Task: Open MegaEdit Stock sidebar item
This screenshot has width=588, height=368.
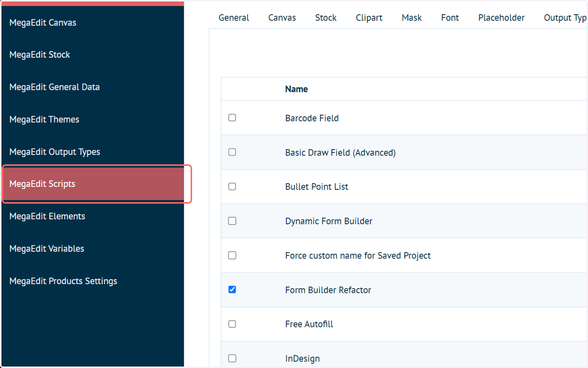Action: (x=40, y=55)
